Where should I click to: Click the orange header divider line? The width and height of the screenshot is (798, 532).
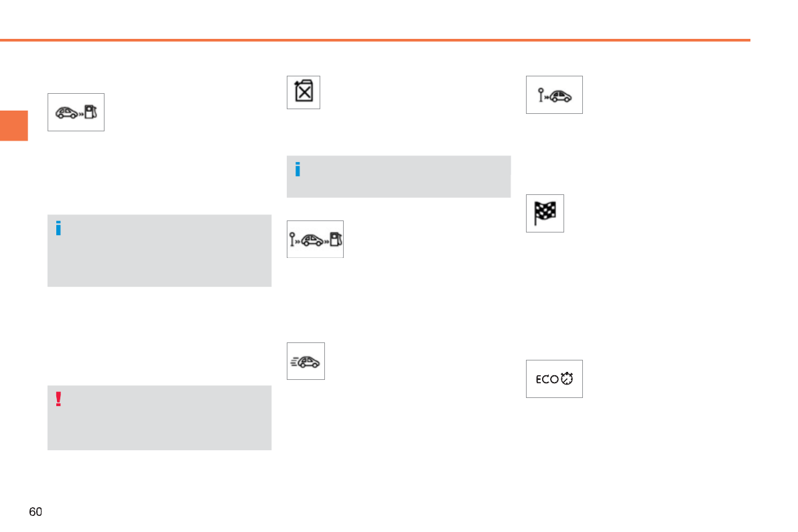pos(375,40)
